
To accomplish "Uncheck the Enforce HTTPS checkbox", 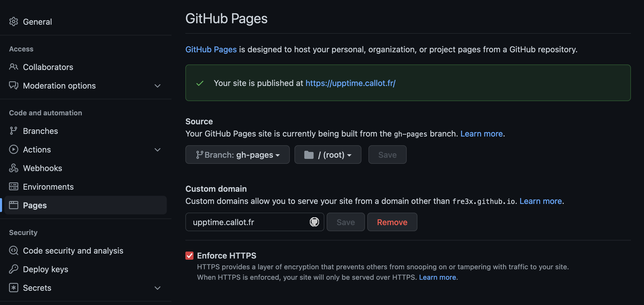I will point(189,256).
